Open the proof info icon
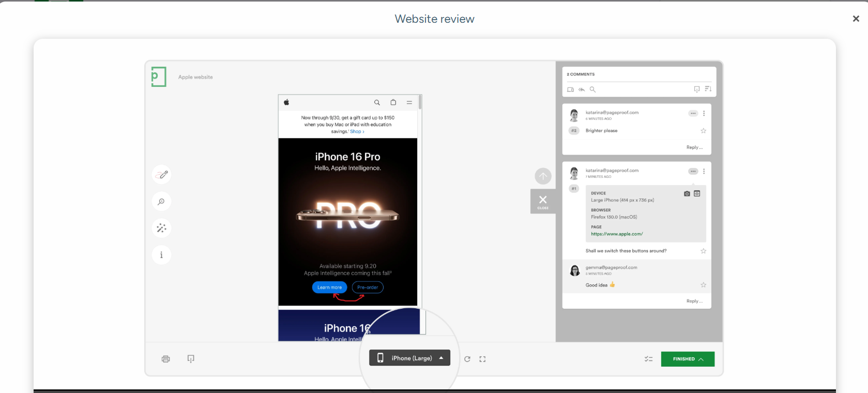This screenshot has height=393, width=868. pos(161,255)
